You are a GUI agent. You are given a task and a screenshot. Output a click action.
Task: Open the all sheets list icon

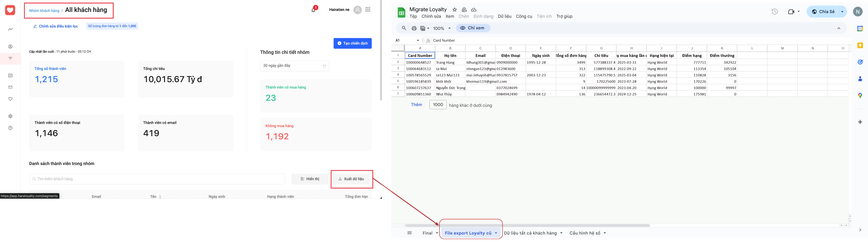tap(409, 233)
